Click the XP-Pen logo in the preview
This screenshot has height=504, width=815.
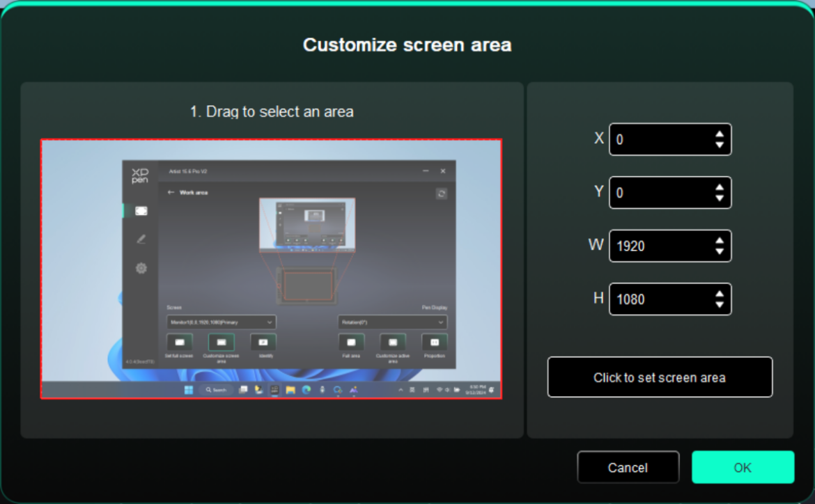(x=140, y=175)
